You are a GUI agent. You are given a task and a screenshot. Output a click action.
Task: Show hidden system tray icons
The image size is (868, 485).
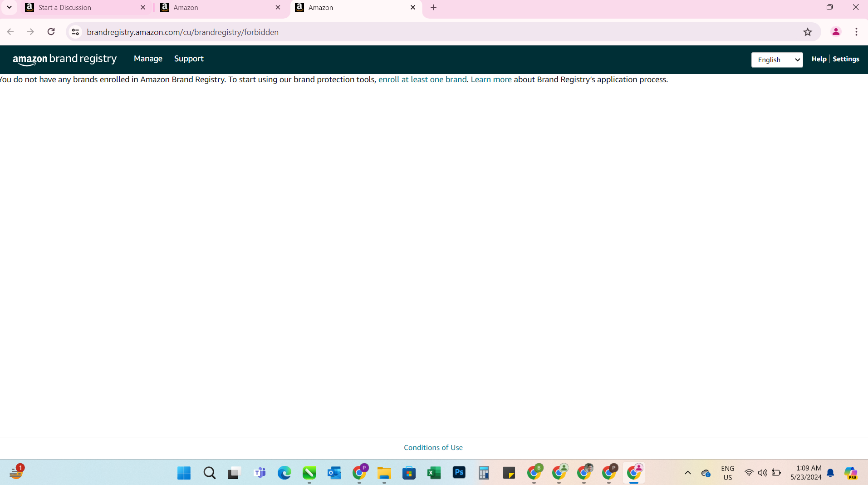688,473
